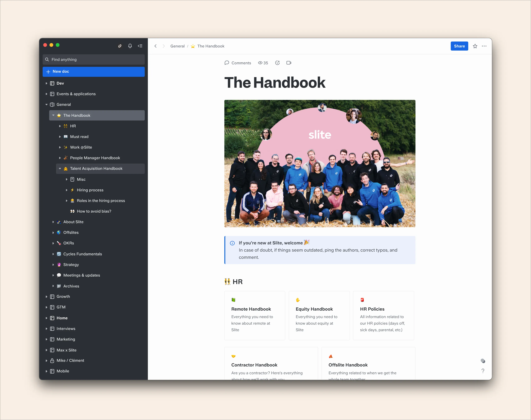Open the Comments panel

(238, 63)
